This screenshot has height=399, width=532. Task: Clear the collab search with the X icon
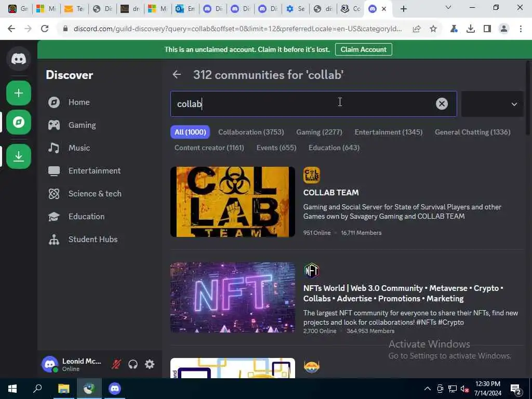442,104
